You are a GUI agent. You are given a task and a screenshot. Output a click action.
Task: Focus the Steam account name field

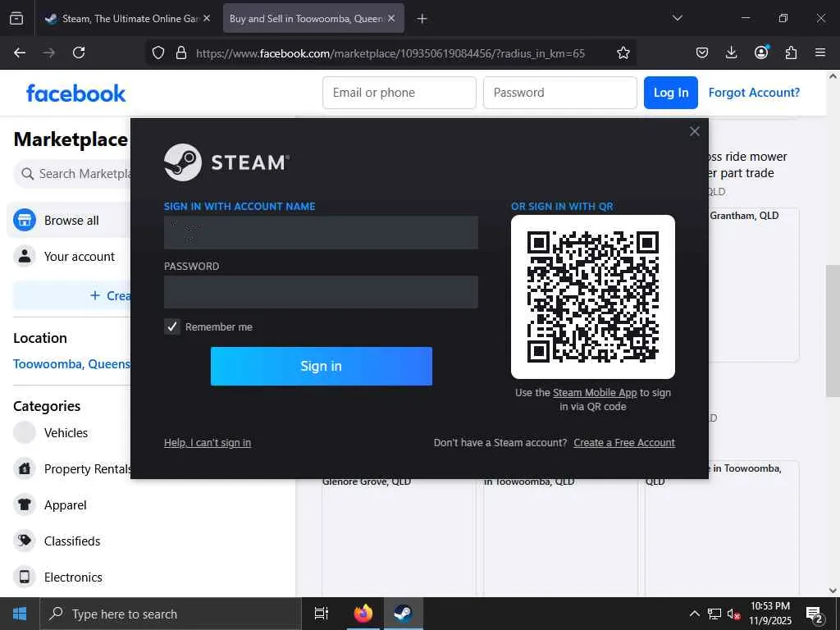[321, 232]
